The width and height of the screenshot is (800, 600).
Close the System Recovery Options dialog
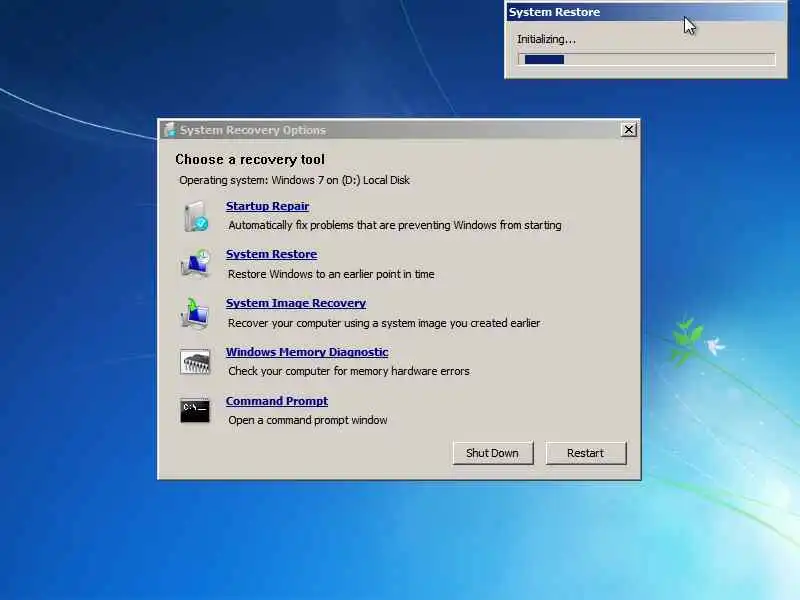pyautogui.click(x=629, y=130)
